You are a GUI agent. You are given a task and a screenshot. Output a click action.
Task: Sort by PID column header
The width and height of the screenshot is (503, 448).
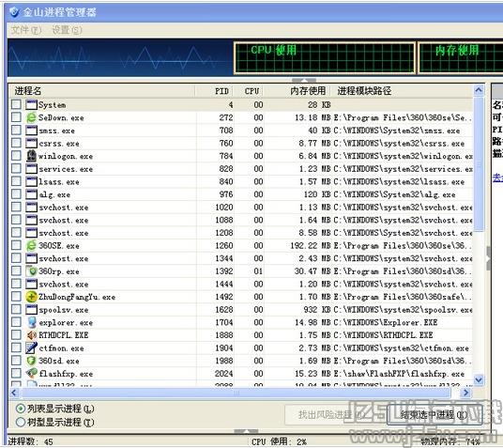coord(214,91)
